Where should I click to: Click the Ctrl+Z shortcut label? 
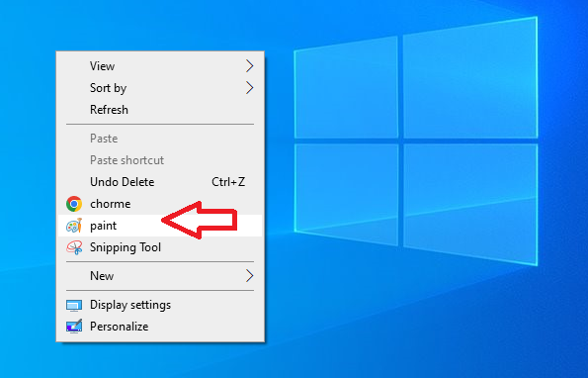click(228, 182)
